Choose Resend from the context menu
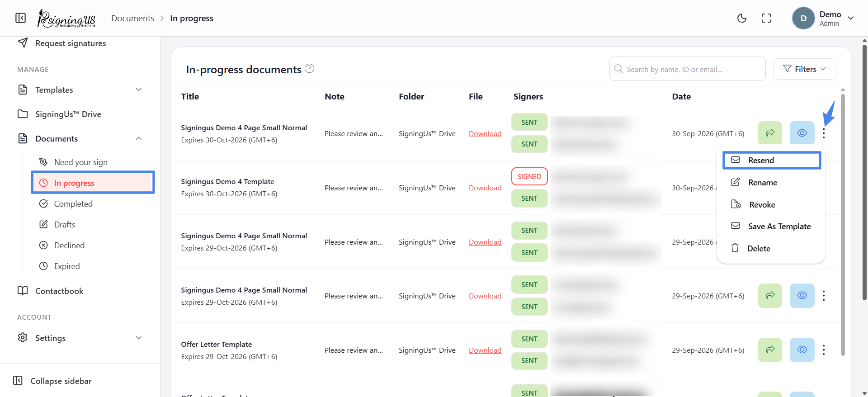This screenshot has width=868, height=397. (x=772, y=161)
